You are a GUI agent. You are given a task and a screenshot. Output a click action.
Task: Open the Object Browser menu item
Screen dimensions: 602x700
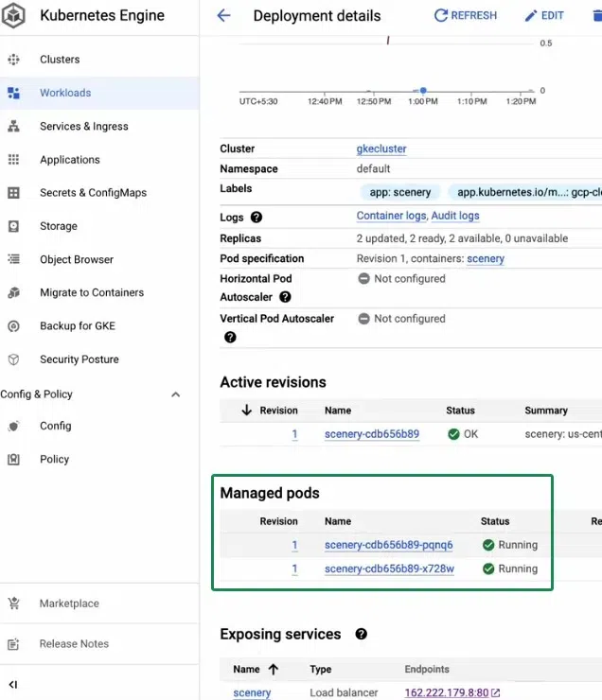click(76, 259)
